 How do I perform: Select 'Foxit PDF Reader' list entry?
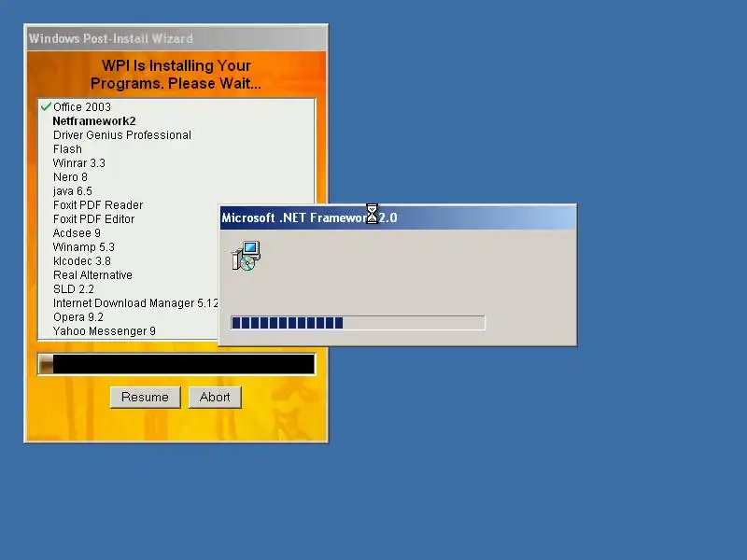pos(98,205)
